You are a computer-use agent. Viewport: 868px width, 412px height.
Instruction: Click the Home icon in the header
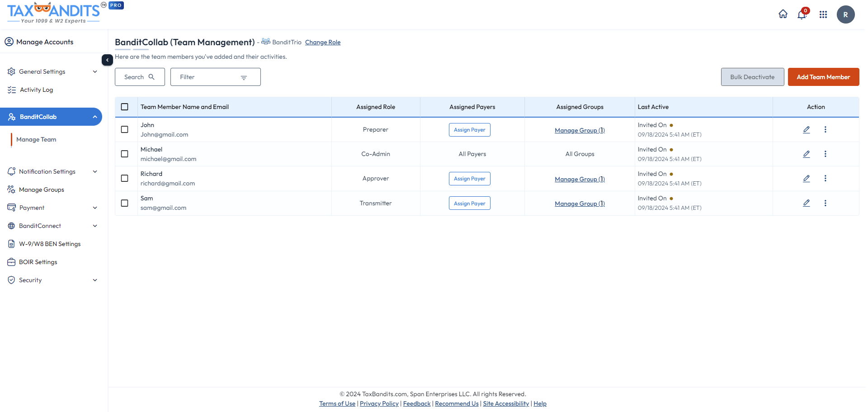[783, 14]
